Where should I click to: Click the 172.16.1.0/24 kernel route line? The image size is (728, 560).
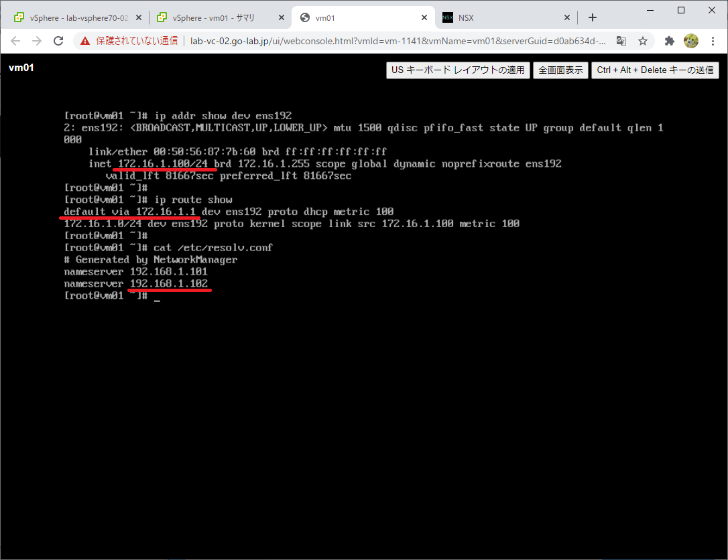[292, 224]
